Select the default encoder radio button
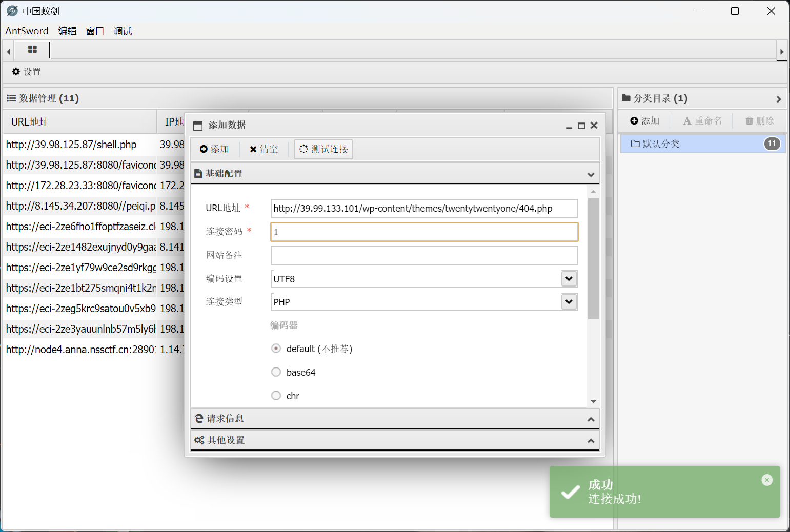The height and width of the screenshot is (532, 790). point(276,349)
